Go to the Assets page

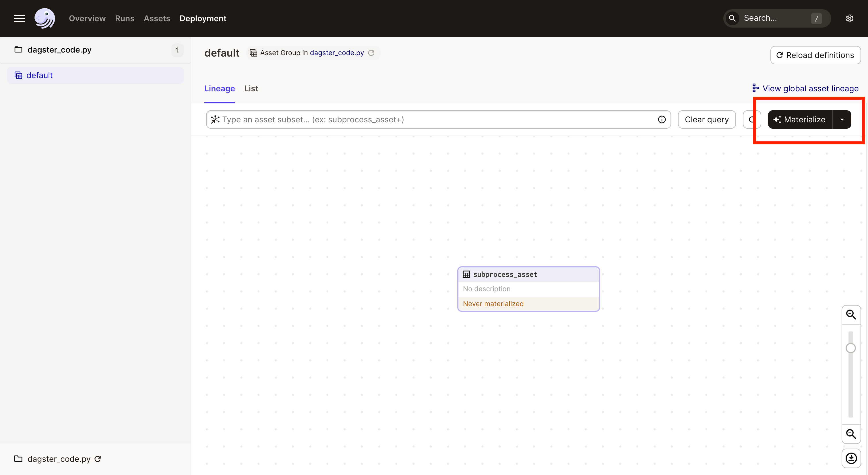point(157,18)
